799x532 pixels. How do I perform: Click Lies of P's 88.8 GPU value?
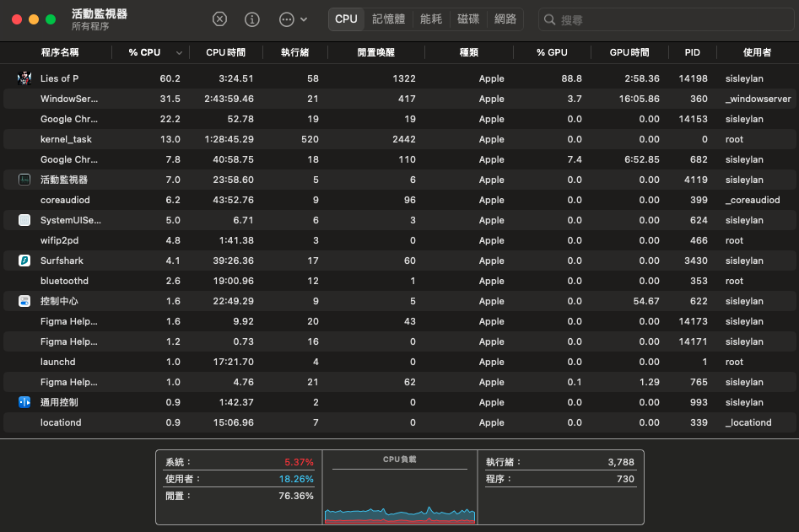tap(572, 78)
